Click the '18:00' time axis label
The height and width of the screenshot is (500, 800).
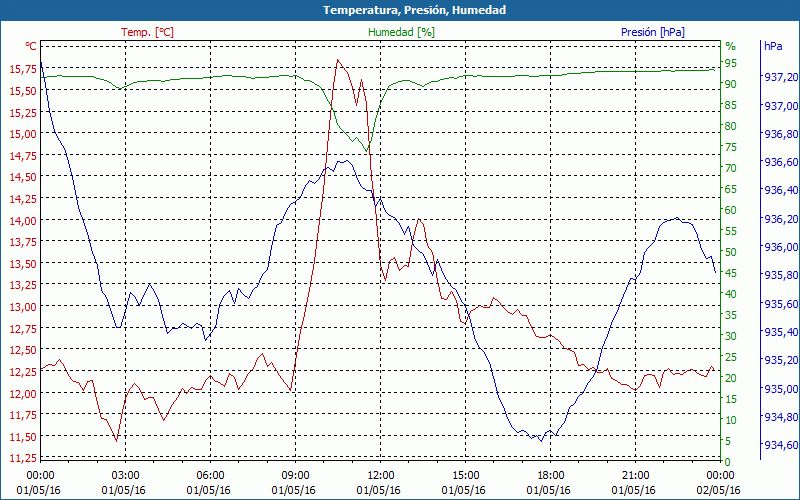coord(551,476)
